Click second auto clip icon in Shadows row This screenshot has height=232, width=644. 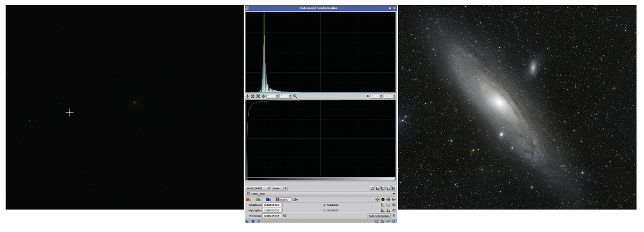point(388,205)
